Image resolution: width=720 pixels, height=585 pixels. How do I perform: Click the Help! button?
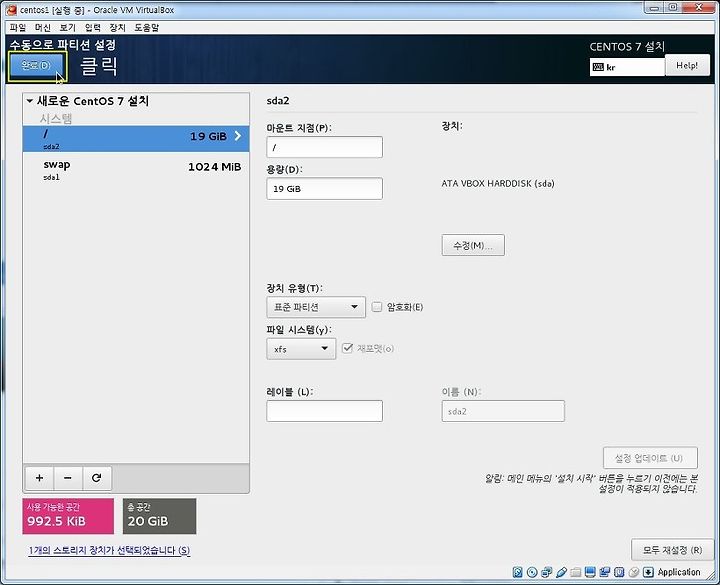coord(687,65)
